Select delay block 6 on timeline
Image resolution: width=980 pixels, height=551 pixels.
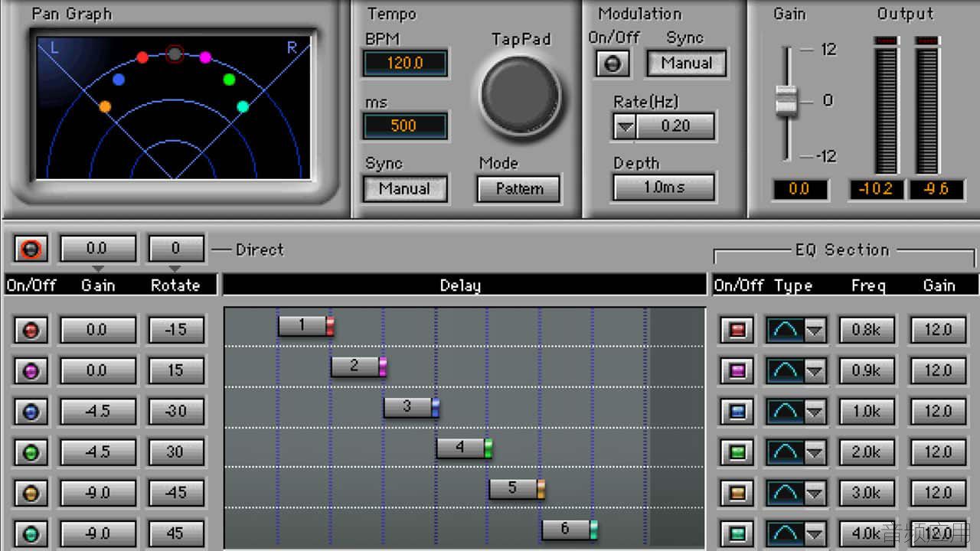tap(570, 529)
